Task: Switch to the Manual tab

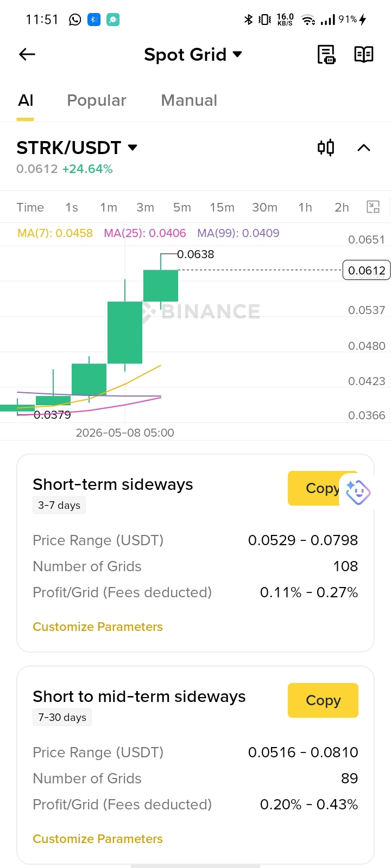Action: click(x=189, y=100)
